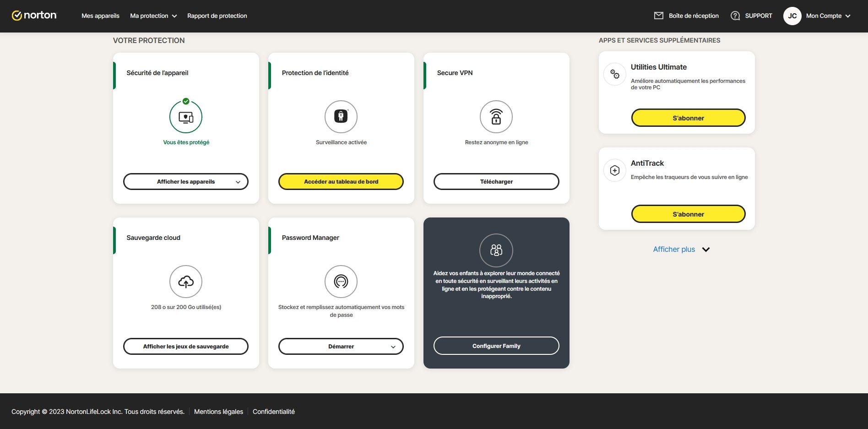Click the VOTRE PROTECTION heading
Viewport: 868px width, 429px height.
point(149,40)
